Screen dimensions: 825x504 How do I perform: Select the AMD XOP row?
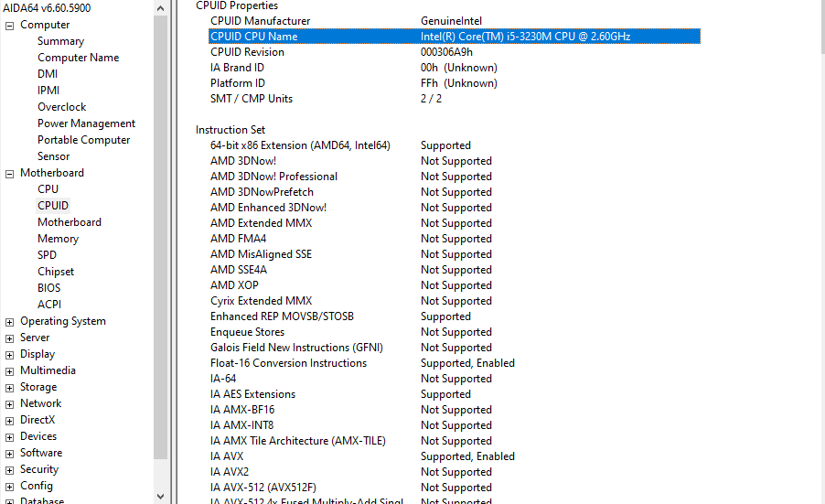coord(455,285)
